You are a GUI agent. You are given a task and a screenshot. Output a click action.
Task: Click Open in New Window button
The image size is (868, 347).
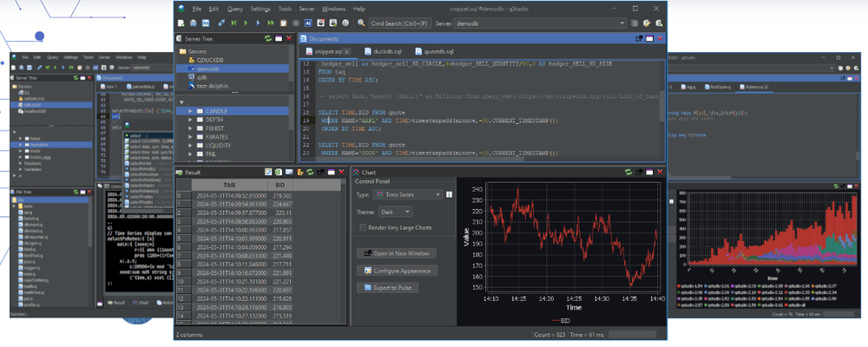397,253
